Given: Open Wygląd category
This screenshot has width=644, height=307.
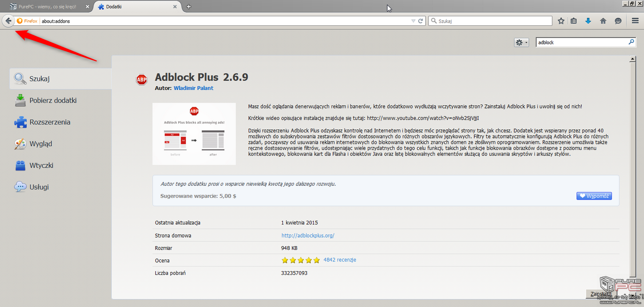Looking at the screenshot, I should 60,144.
